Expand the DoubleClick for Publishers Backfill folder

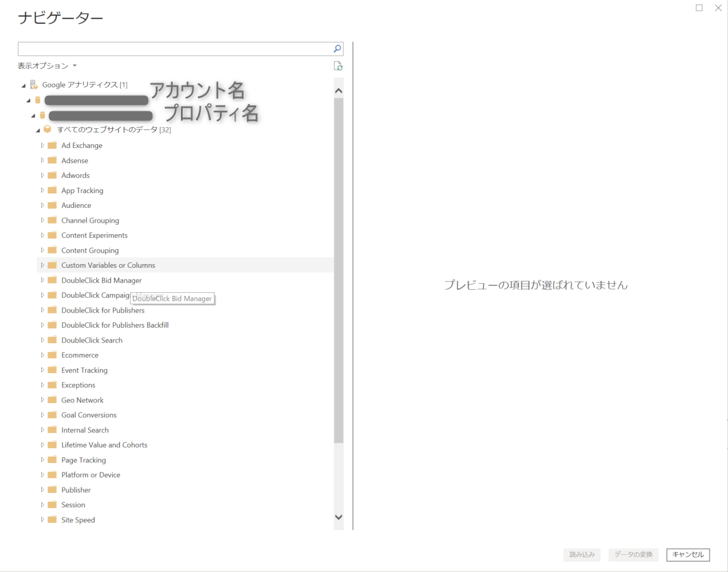[x=43, y=325]
